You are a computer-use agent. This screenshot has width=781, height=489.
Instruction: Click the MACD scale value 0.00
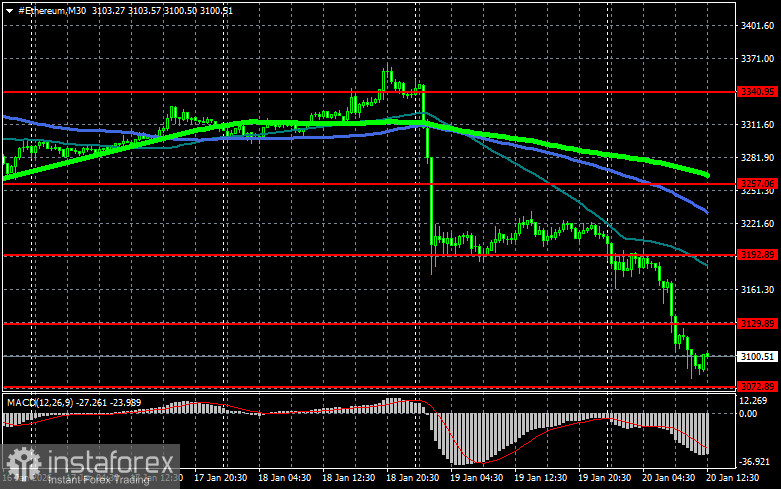tap(748, 413)
